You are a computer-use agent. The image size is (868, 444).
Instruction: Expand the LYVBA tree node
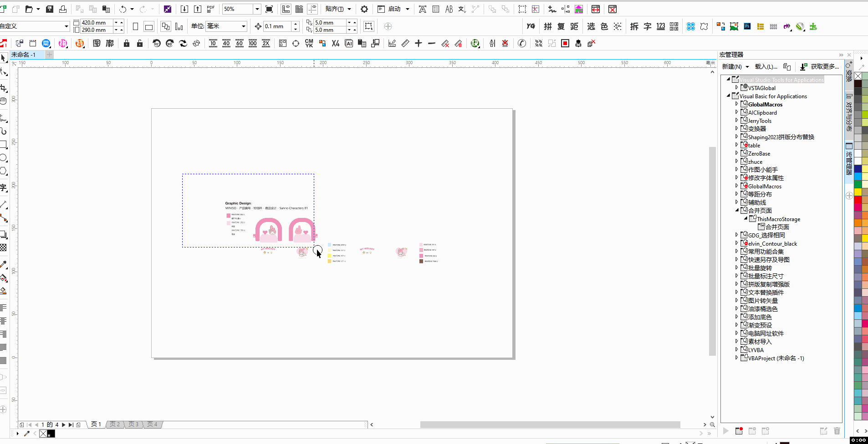736,350
